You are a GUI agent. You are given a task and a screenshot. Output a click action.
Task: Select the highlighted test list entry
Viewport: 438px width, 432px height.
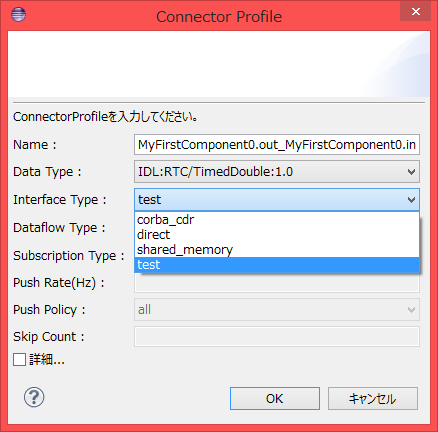pos(277,265)
